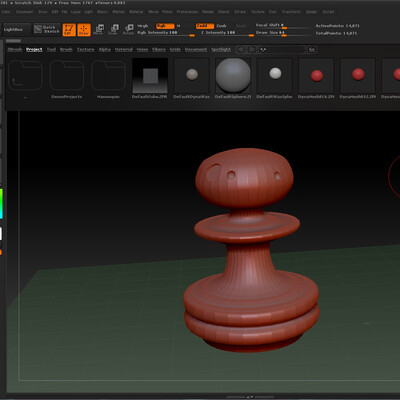Toggle the Zadd mode button

click(x=205, y=26)
